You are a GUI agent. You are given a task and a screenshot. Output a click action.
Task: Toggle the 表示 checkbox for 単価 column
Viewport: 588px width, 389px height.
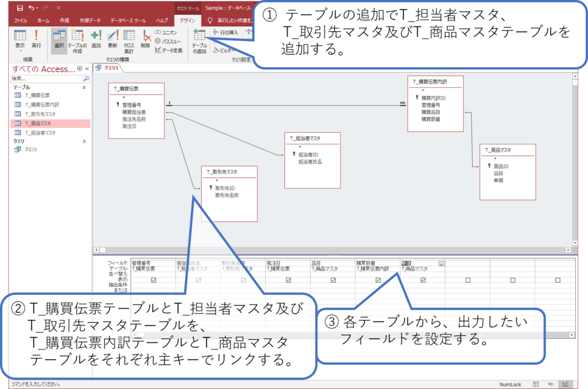(423, 280)
